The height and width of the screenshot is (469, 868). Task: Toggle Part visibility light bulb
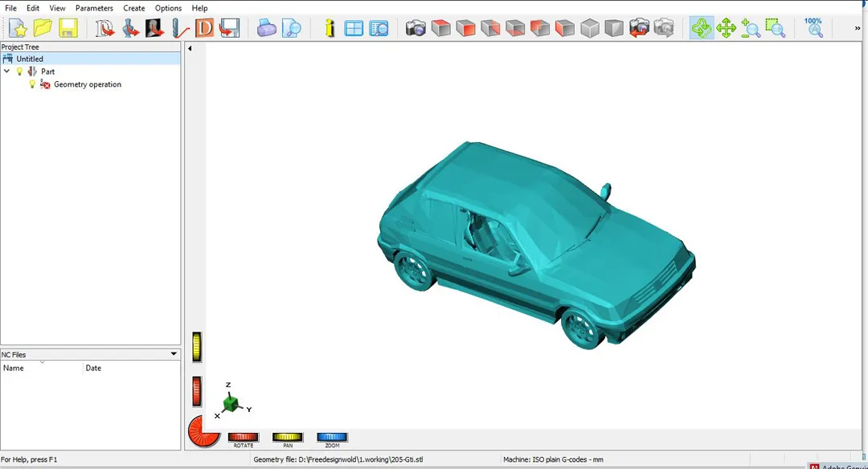20,71
